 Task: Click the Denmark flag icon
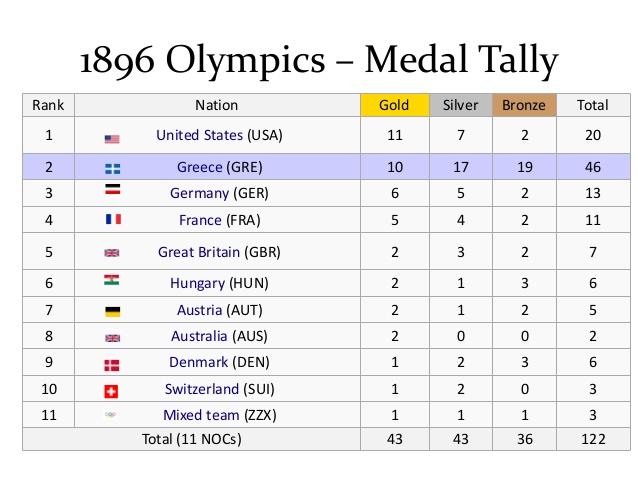112,364
